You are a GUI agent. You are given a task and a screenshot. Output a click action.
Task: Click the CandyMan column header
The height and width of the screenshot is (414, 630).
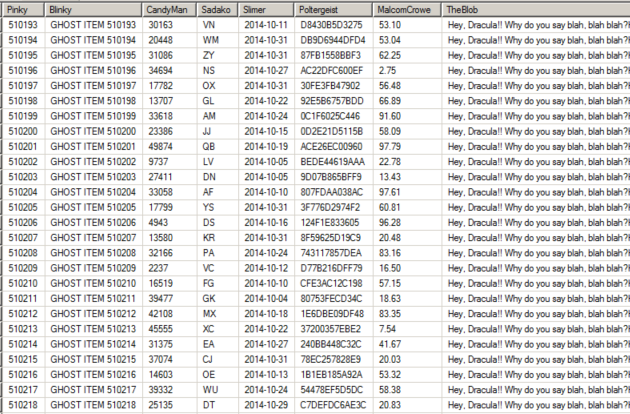[x=170, y=10]
